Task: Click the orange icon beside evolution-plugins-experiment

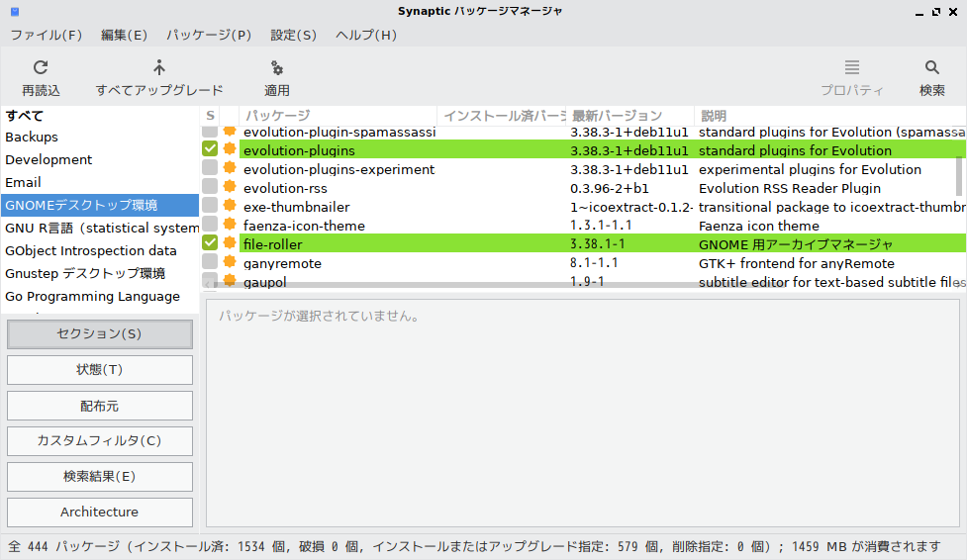Action: [230, 168]
